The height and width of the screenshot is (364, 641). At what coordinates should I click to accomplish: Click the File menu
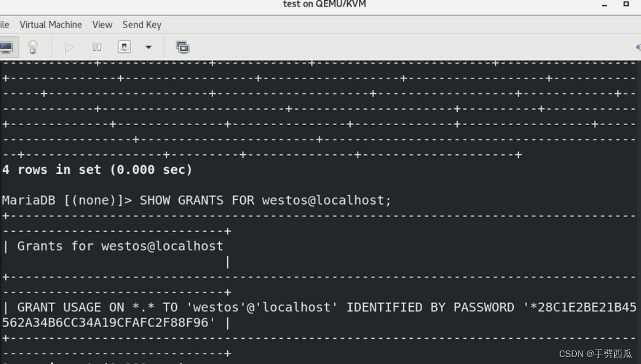pyautogui.click(x=4, y=25)
